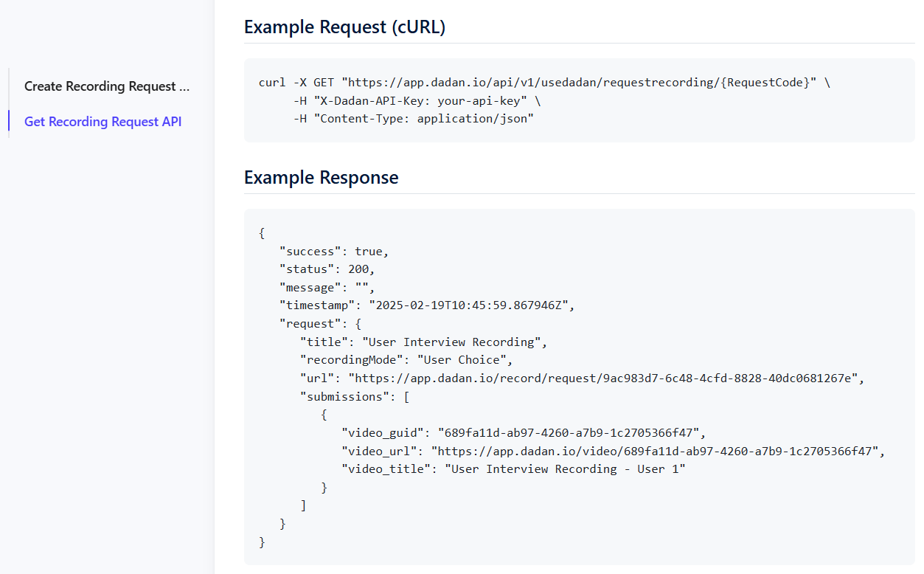Click the "title" User Interview Recording line
The image size is (924, 574).
(423, 342)
